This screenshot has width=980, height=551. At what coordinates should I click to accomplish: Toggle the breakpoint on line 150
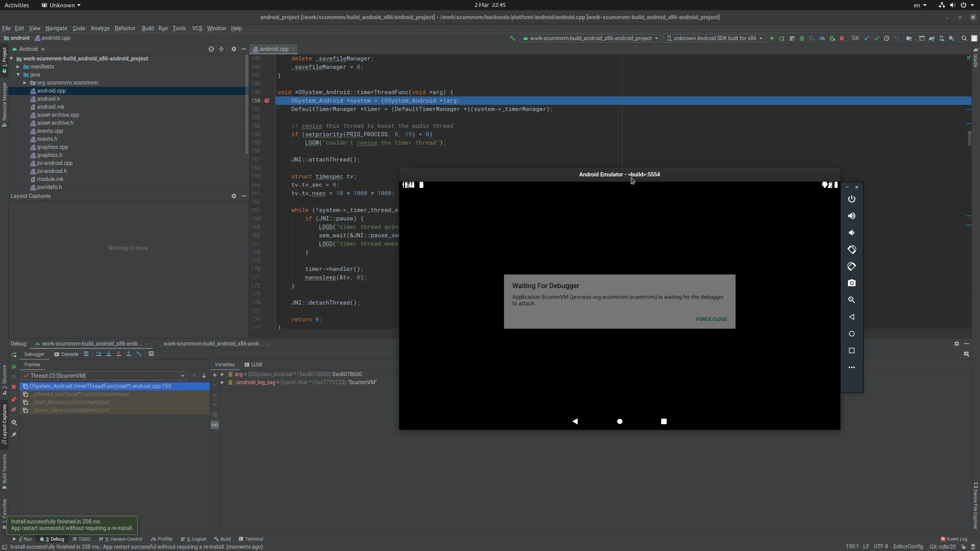coord(267,101)
